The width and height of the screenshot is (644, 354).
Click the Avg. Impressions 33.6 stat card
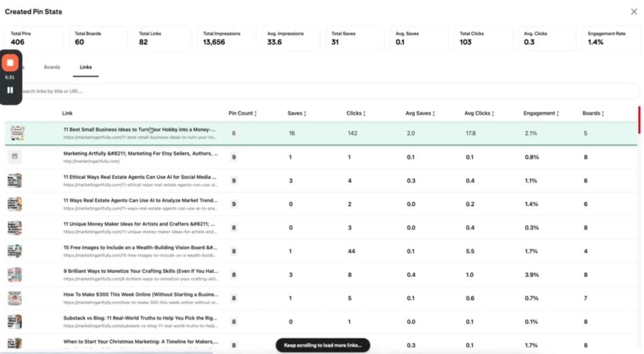point(291,38)
